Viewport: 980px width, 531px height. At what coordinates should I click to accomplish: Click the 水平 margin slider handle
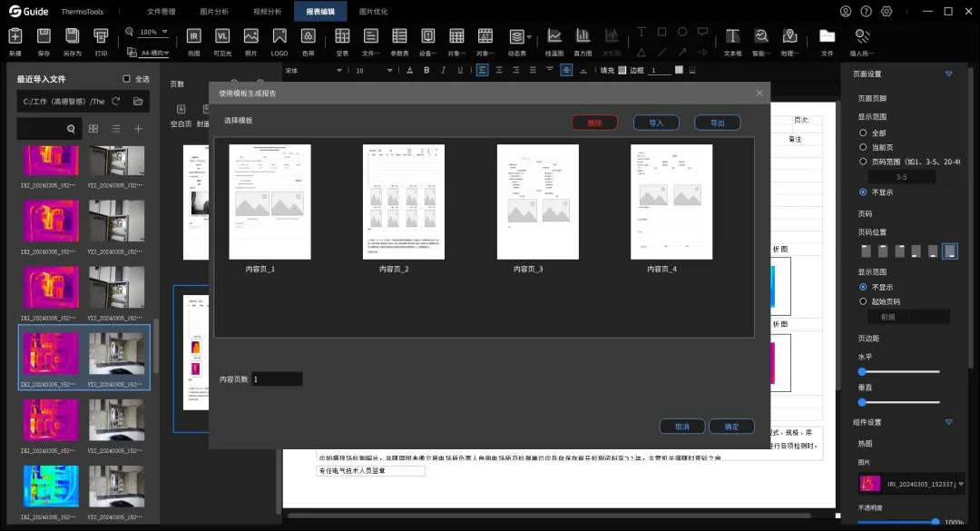tap(863, 371)
